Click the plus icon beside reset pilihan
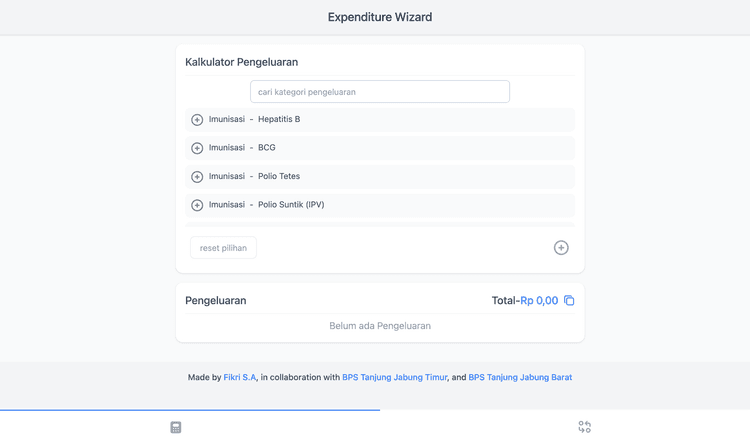750x444 pixels. [561, 248]
